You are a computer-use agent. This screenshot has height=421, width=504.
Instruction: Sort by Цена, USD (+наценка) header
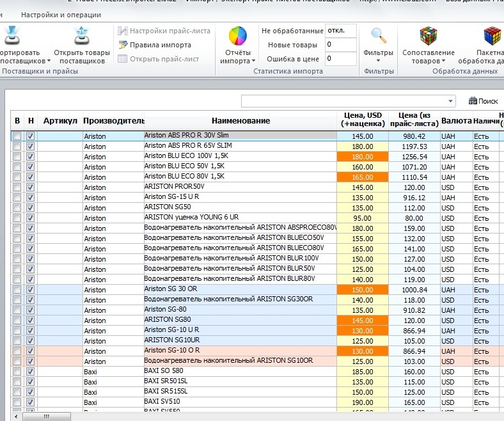pos(363,120)
